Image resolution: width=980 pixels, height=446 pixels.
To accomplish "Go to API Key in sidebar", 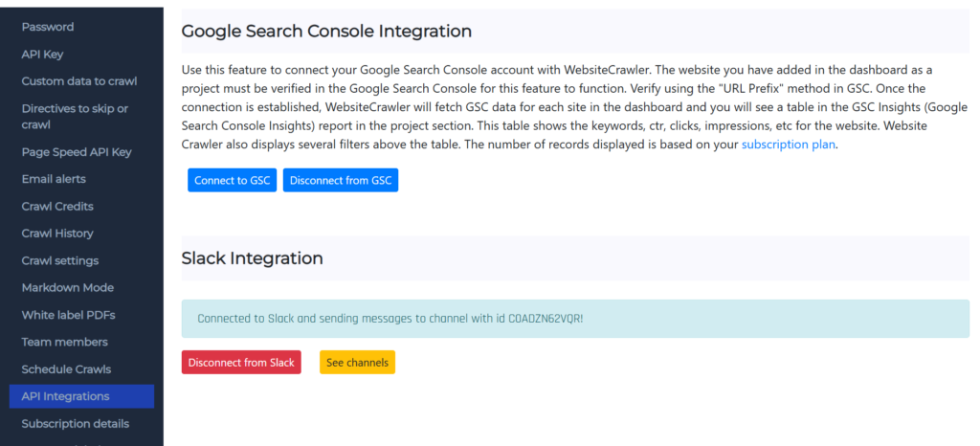I will coord(43,55).
